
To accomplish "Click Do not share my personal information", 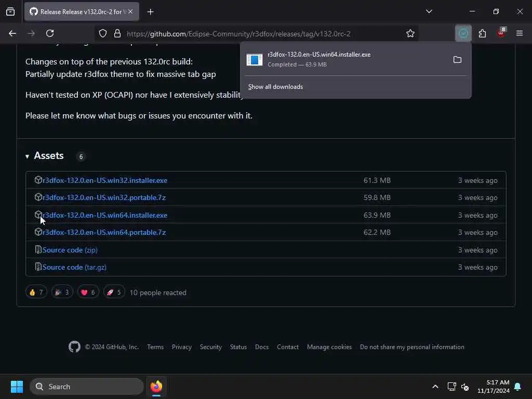I will coord(412,347).
